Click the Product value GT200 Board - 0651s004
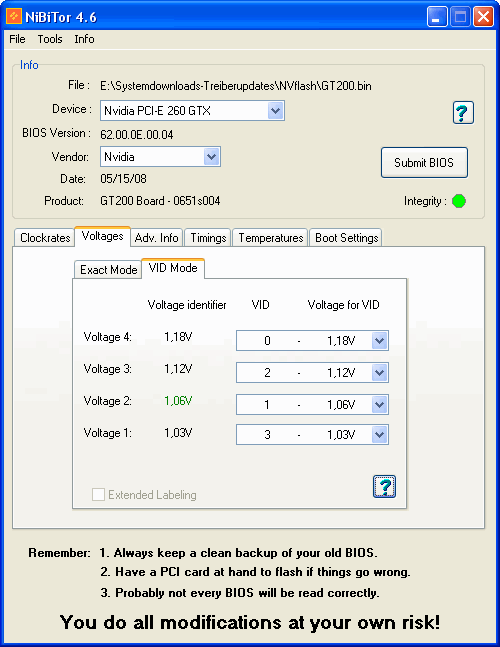Viewport: 500px width, 647px height. pyautogui.click(x=160, y=201)
